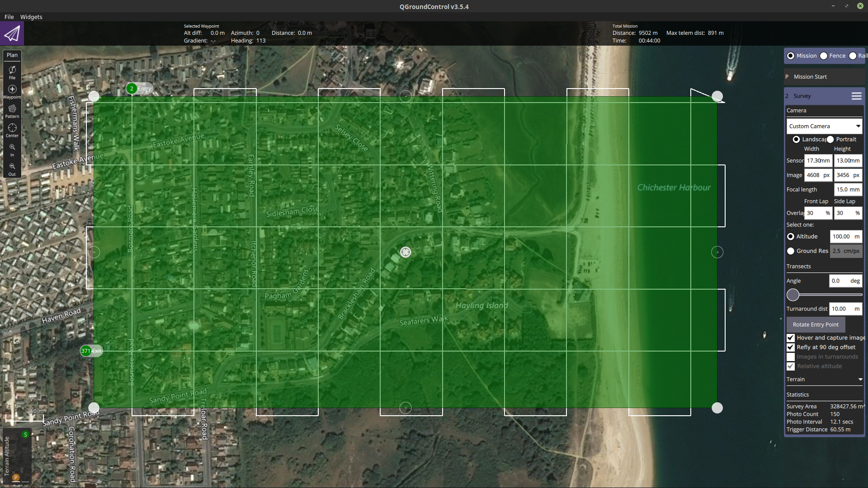
Task: Click the transect Angle slider handle
Action: click(x=793, y=295)
